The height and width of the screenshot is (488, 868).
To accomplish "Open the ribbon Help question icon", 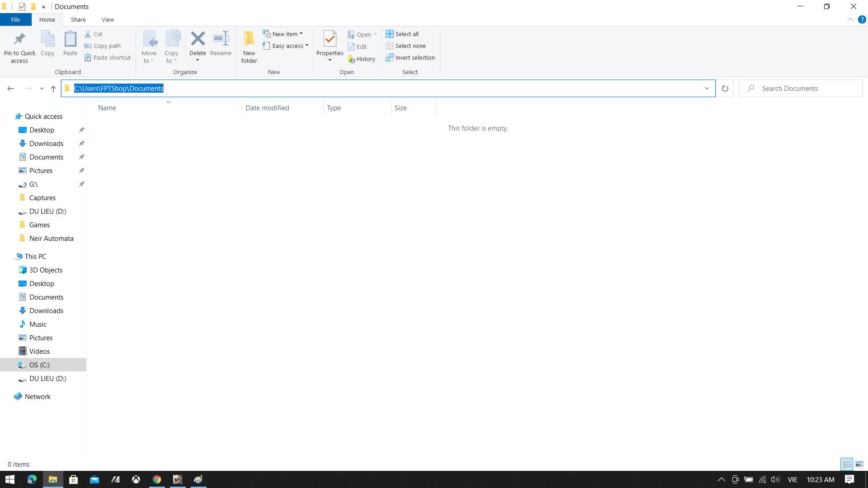I will point(862,20).
